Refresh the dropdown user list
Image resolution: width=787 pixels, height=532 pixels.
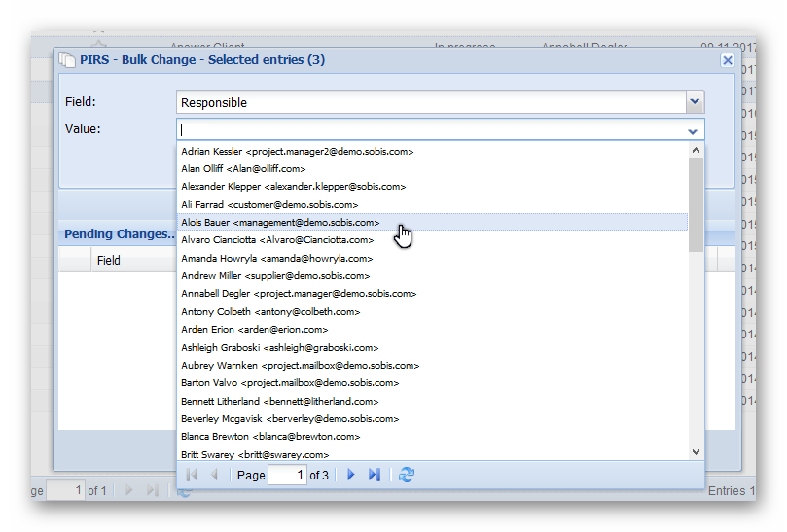click(x=407, y=475)
